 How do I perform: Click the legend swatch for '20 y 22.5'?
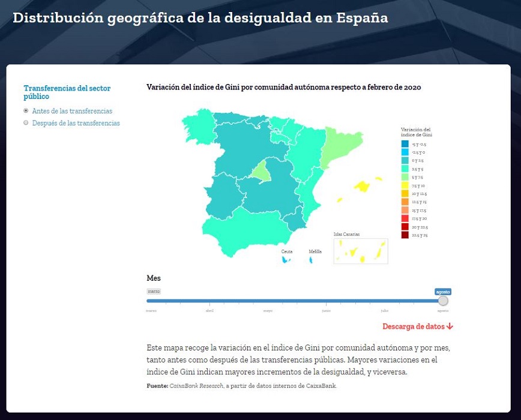(405, 227)
